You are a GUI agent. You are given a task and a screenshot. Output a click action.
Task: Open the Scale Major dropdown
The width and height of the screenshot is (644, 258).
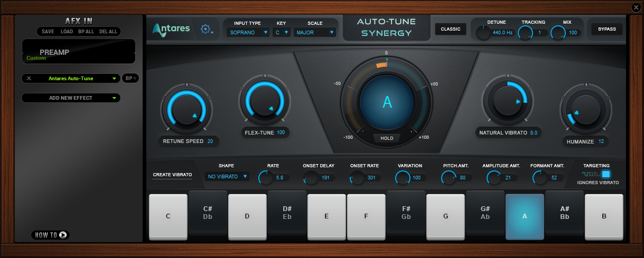315,32
